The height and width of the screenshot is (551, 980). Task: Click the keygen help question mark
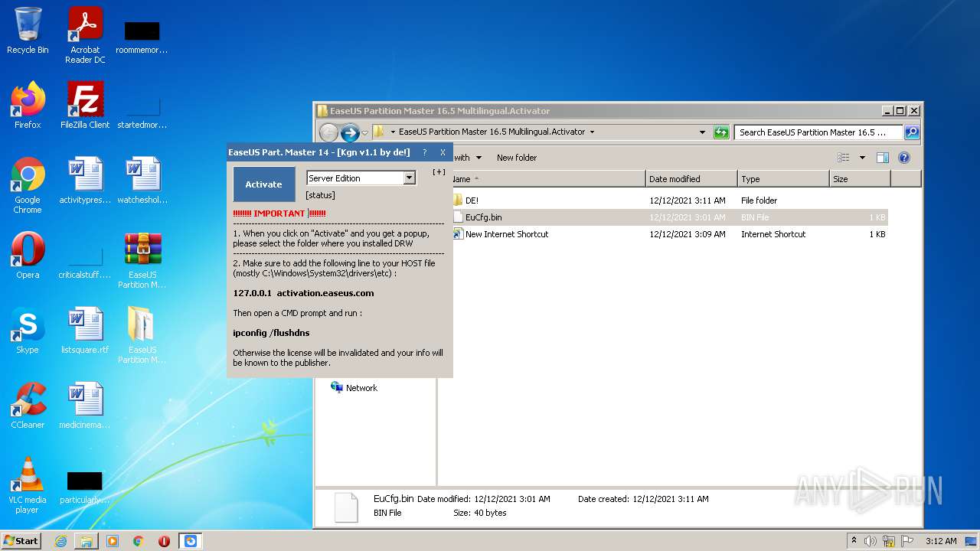tap(425, 152)
